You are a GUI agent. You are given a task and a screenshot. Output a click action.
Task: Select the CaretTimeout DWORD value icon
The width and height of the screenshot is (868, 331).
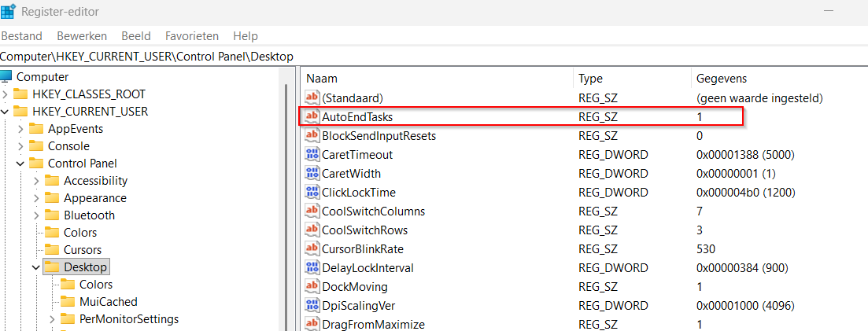pyautogui.click(x=312, y=155)
